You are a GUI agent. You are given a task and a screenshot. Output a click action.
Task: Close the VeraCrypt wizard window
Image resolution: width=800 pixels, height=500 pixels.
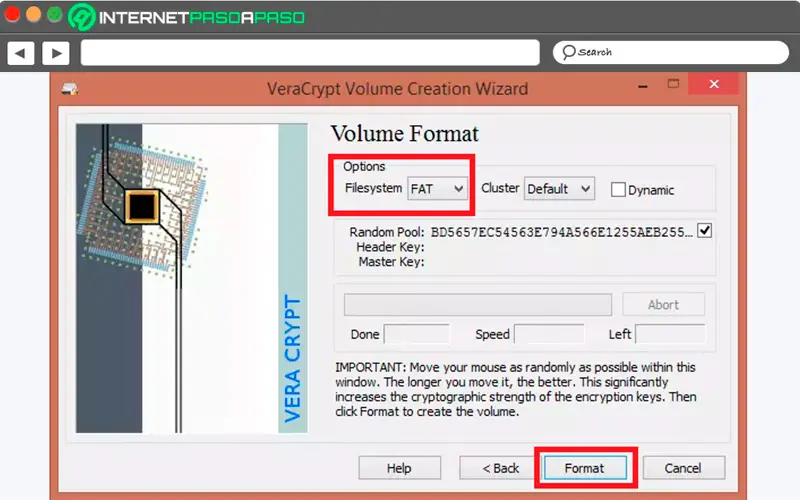click(x=713, y=84)
